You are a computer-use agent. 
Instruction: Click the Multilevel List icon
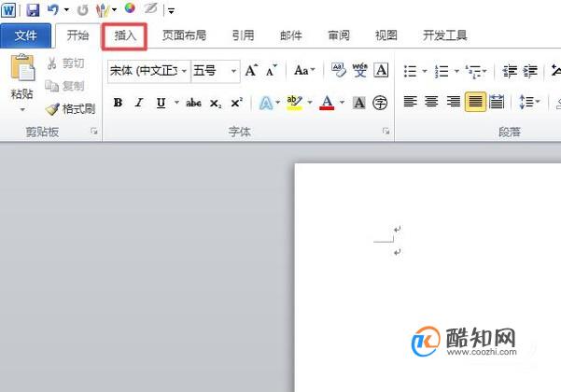[473, 72]
